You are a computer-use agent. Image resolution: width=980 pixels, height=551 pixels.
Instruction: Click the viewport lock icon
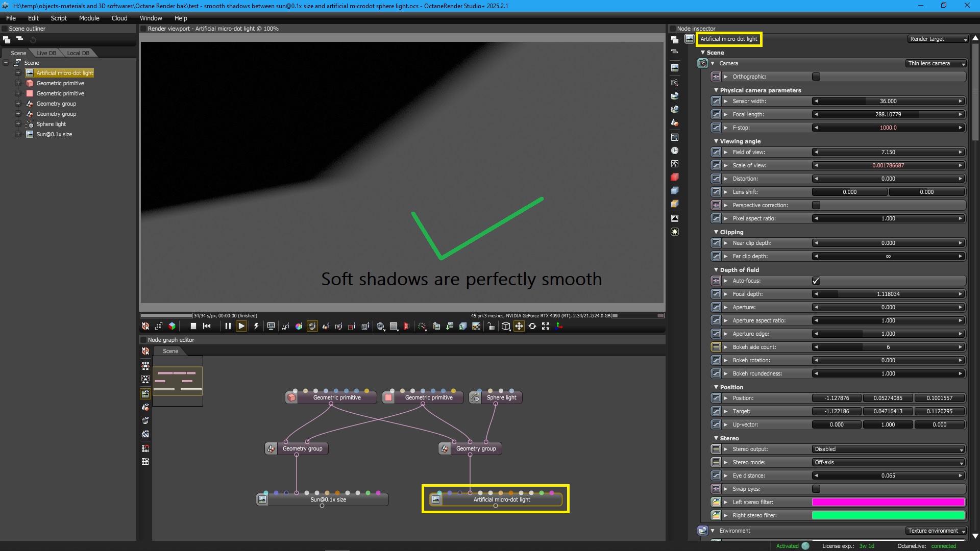coord(491,327)
